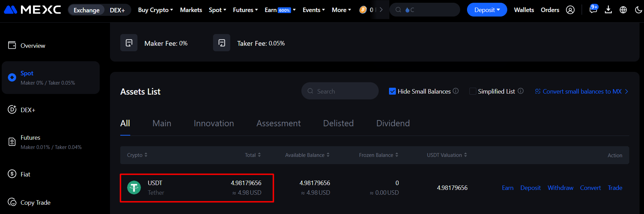
Task: Click the Frozen Balance value ≈ 0.00 USD
Action: 384,193
